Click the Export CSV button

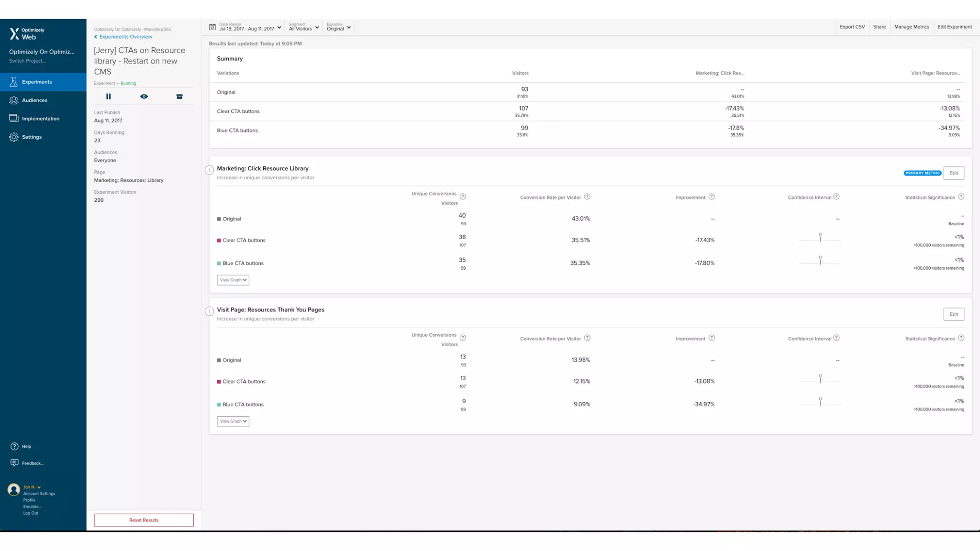(852, 27)
